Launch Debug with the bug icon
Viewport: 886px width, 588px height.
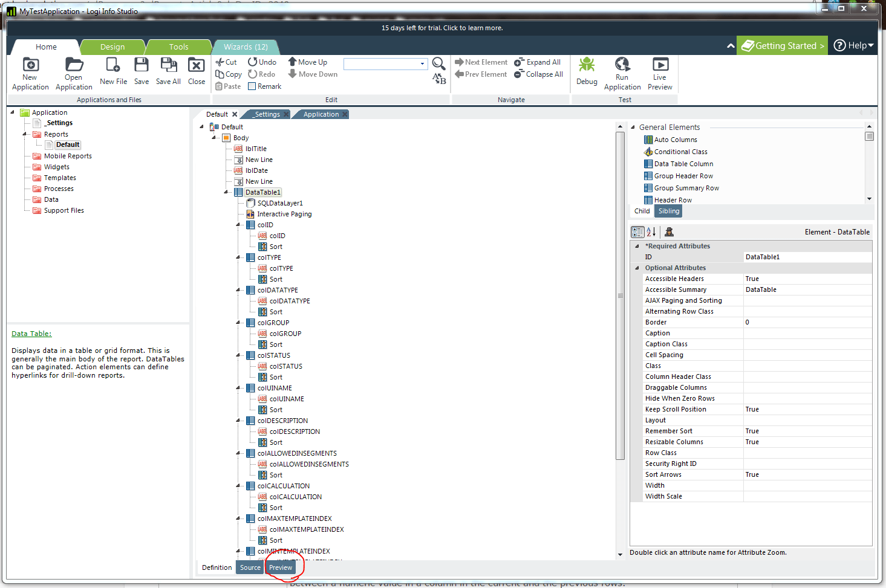(x=587, y=65)
